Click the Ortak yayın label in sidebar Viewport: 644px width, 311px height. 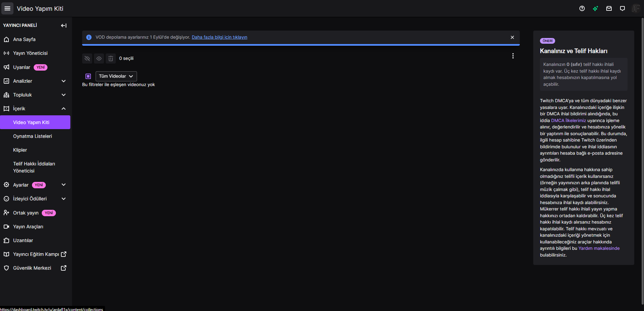pyautogui.click(x=26, y=213)
